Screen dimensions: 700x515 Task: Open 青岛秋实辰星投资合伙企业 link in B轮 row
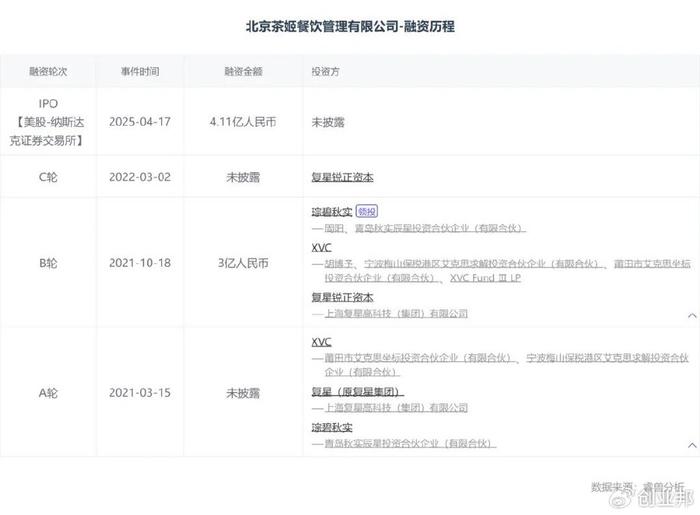(x=440, y=228)
